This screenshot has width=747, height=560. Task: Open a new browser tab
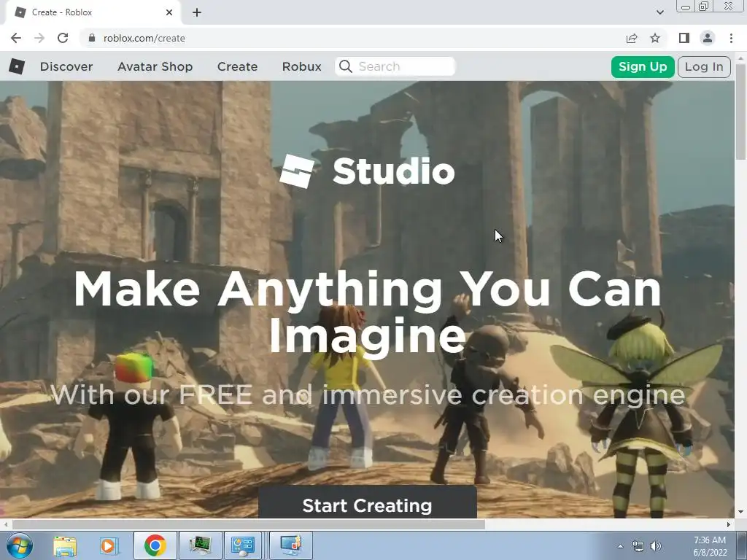point(197,12)
